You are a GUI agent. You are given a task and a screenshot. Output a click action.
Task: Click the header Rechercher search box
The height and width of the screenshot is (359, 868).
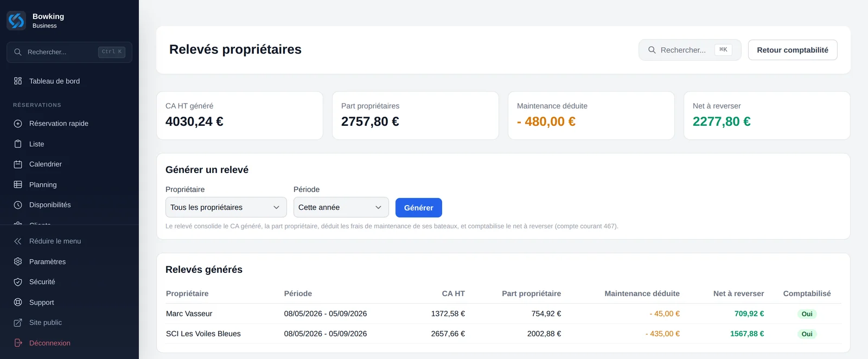pos(690,50)
